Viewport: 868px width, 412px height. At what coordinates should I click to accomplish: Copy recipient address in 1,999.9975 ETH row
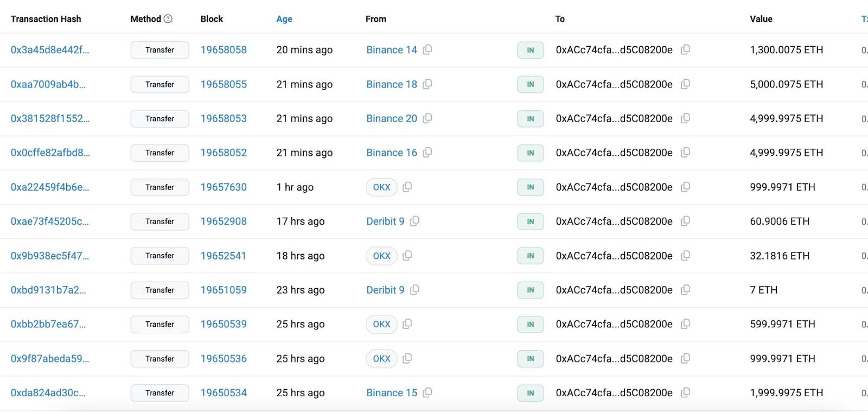(686, 392)
